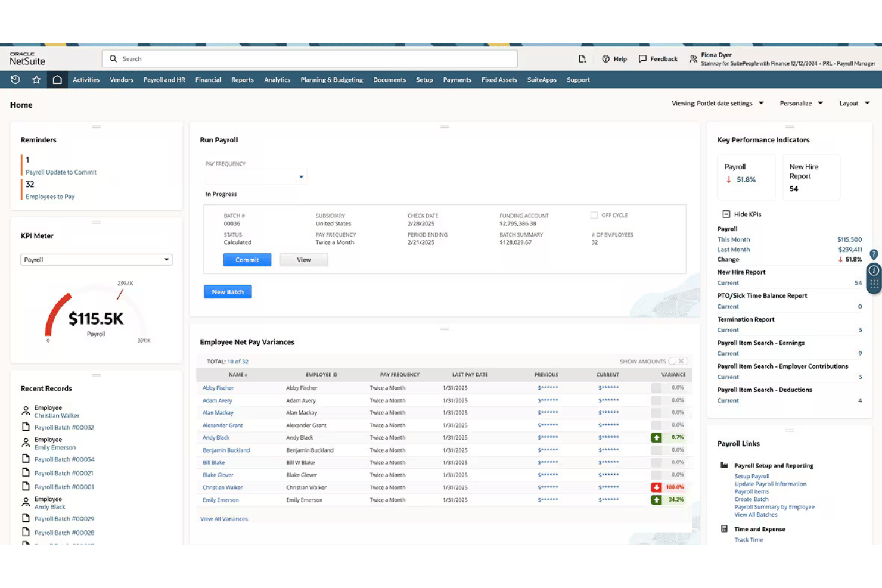Open the Payroll and HR menu

pyautogui.click(x=164, y=80)
